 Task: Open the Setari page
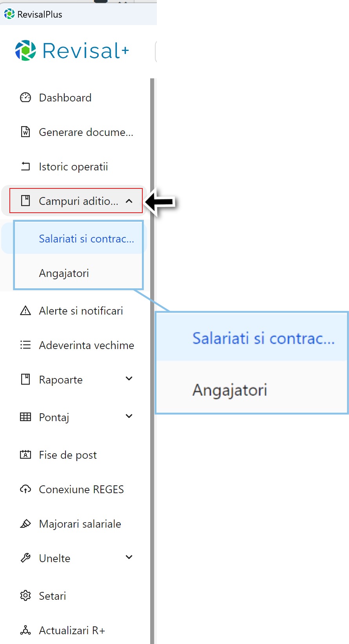52,596
